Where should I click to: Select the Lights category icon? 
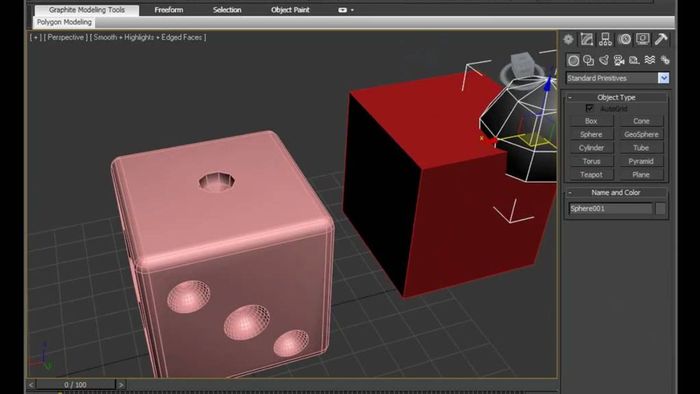point(604,60)
